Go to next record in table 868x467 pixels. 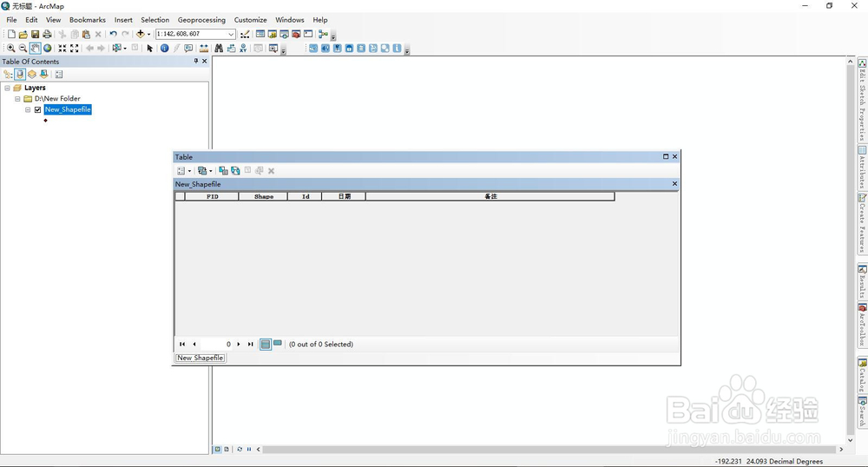click(x=239, y=344)
